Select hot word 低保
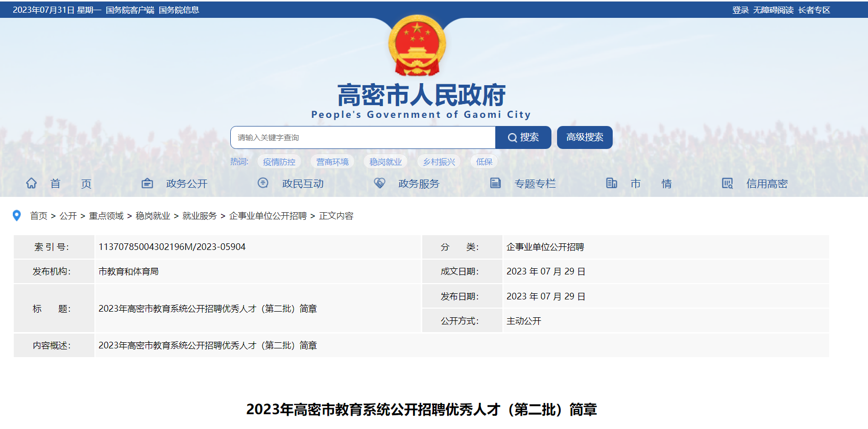The image size is (868, 429). pyautogui.click(x=484, y=162)
